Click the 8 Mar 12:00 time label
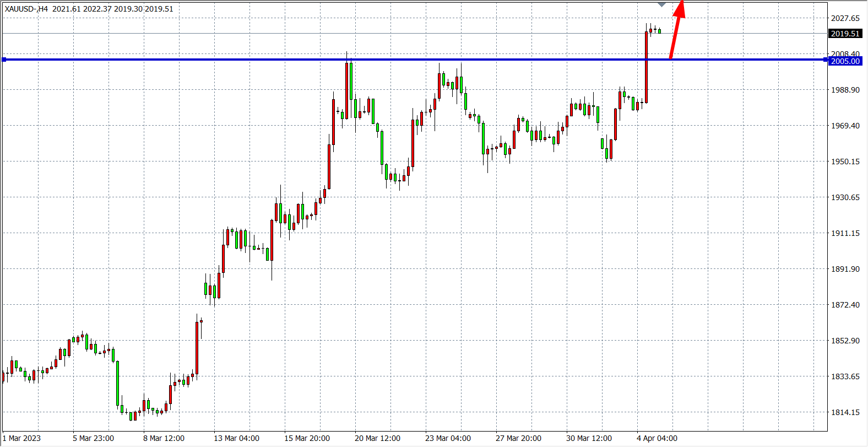Image resolution: width=868 pixels, height=447 pixels. [x=164, y=438]
